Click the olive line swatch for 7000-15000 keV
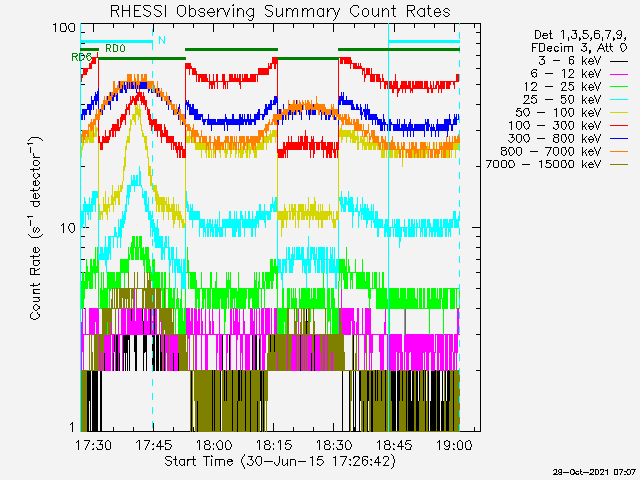The width and height of the screenshot is (640, 480). (x=619, y=165)
